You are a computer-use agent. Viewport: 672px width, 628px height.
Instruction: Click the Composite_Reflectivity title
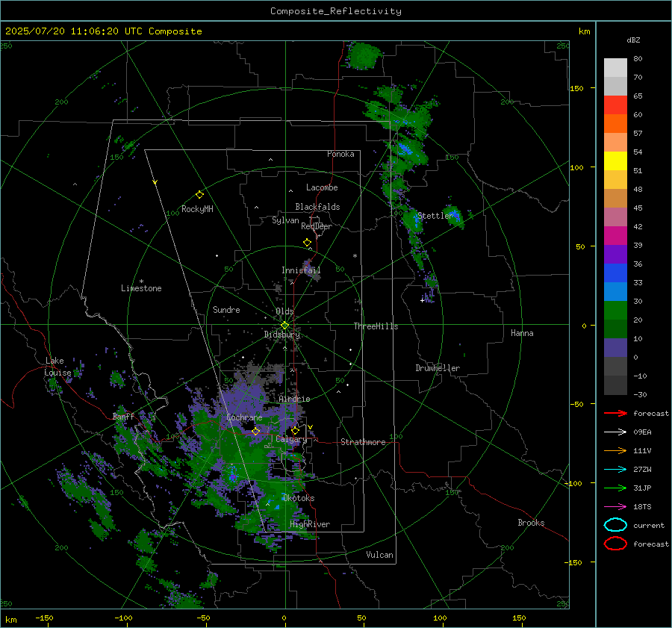336,11
